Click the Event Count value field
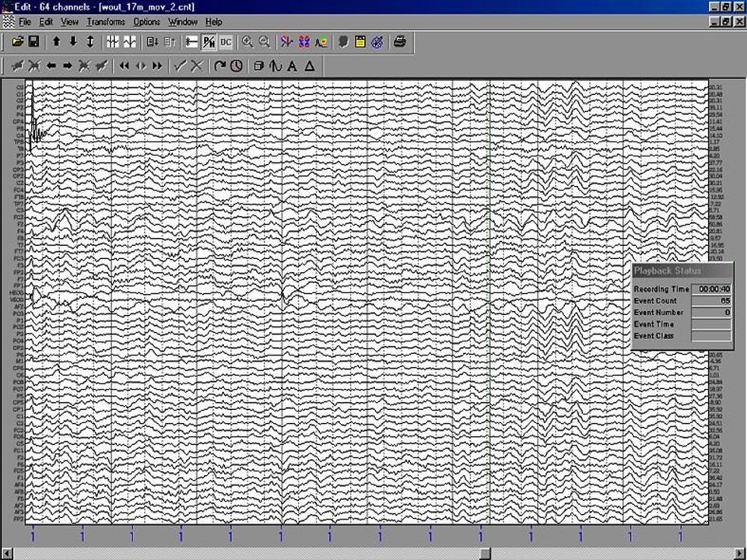 pos(711,301)
